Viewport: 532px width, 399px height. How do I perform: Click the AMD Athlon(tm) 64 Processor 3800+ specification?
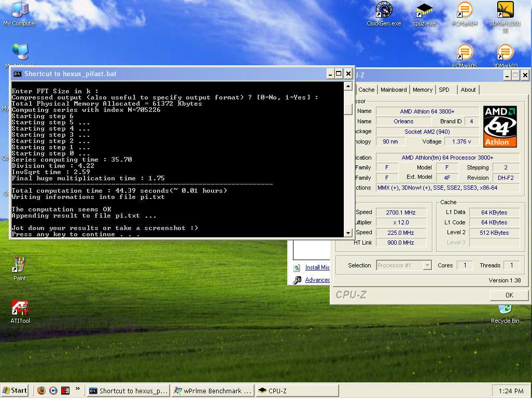[447, 158]
